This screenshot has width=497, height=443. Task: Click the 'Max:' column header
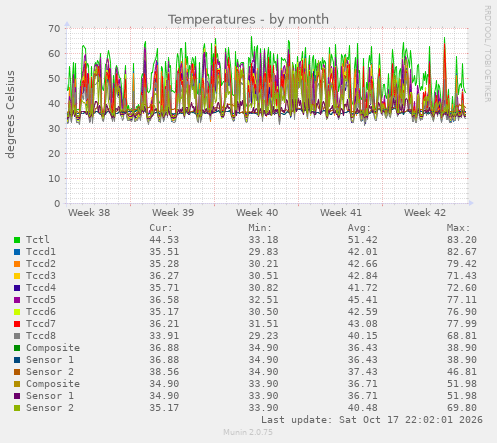(459, 228)
